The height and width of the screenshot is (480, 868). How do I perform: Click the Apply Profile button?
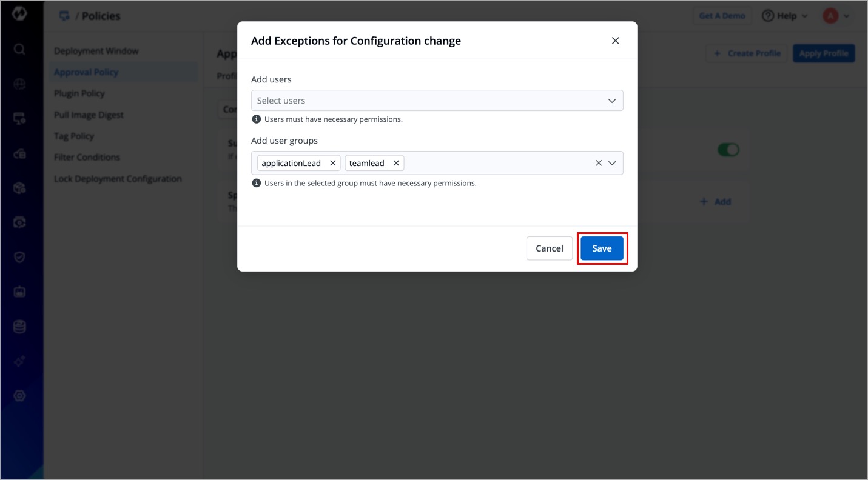(823, 53)
